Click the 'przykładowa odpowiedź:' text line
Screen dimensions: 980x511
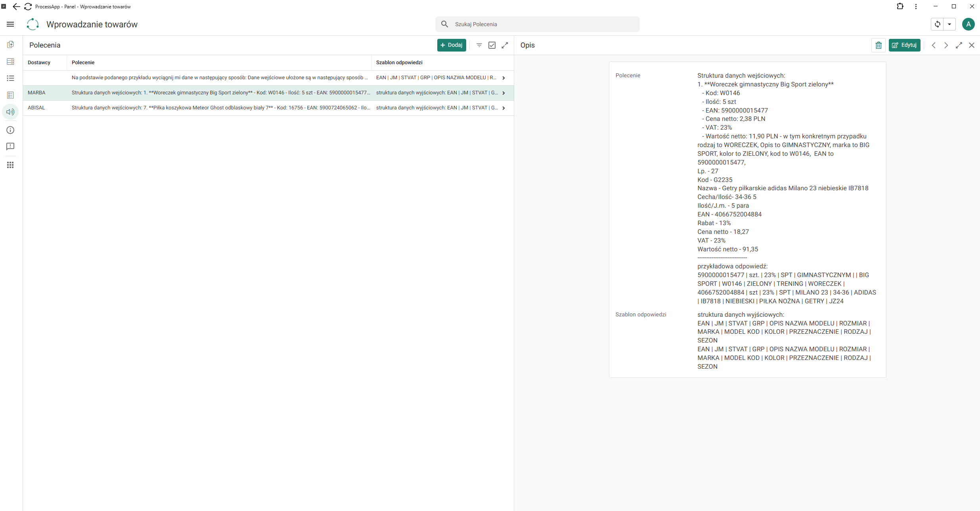tap(733, 266)
